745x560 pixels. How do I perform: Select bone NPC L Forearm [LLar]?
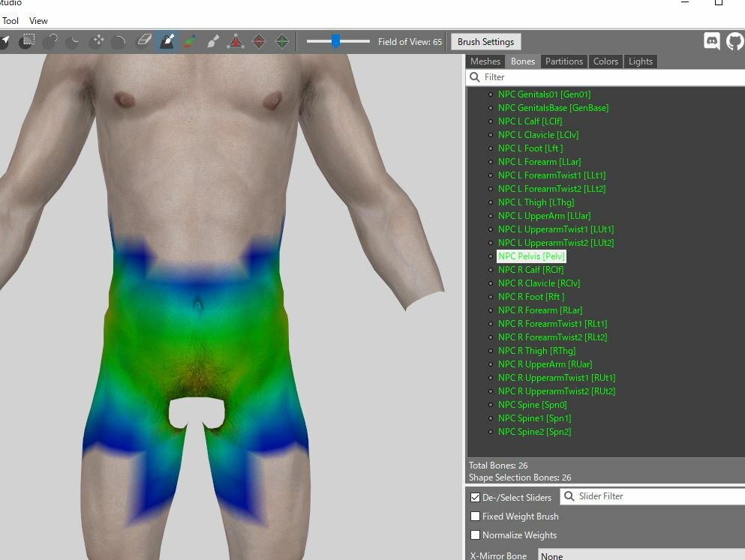(x=539, y=162)
